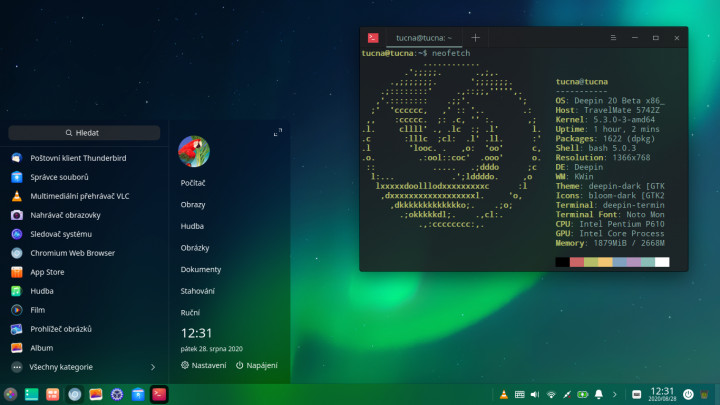Add new terminal tab with plus
Screen dimensions: 720x405
pyautogui.click(x=475, y=38)
